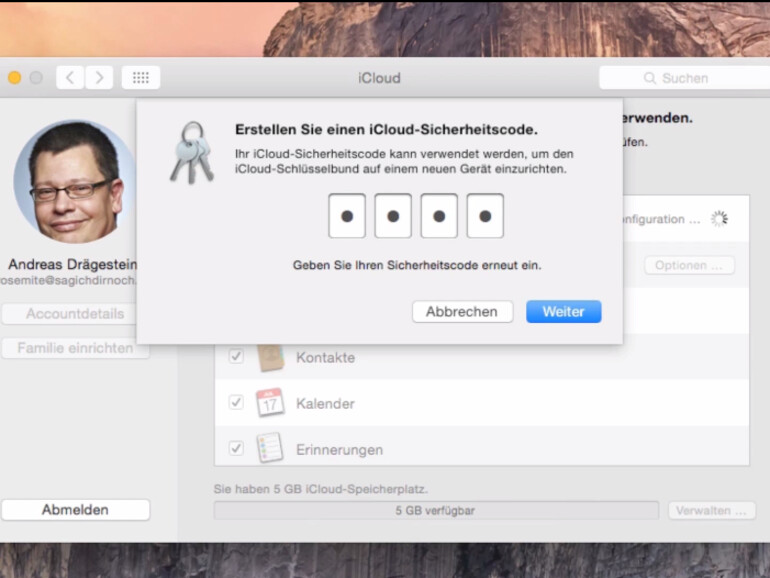
Task: Click the Erinnerungen reminders list icon
Action: pos(270,447)
